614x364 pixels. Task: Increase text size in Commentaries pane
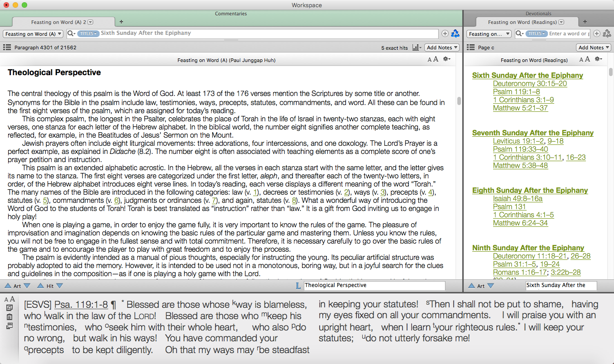tap(436, 59)
